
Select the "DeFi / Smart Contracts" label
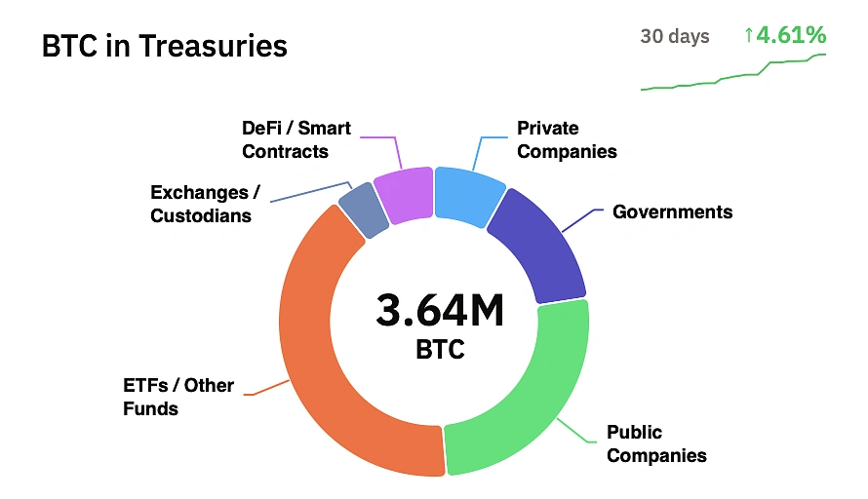(x=296, y=139)
